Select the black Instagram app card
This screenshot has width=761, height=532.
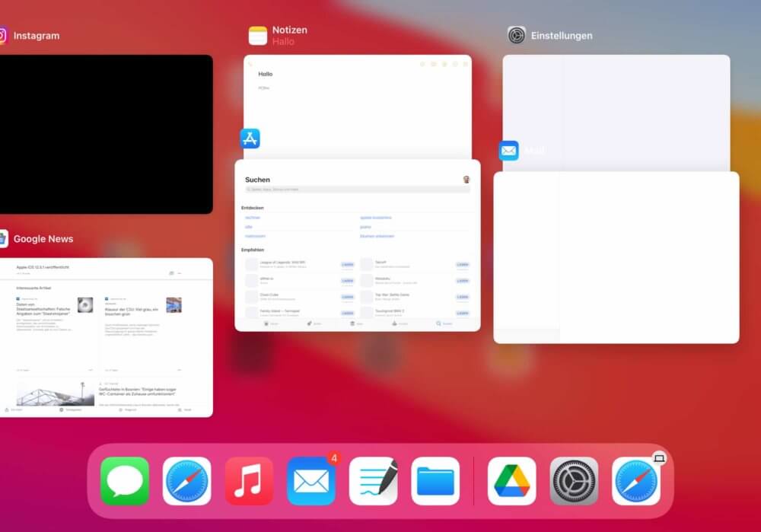point(107,134)
